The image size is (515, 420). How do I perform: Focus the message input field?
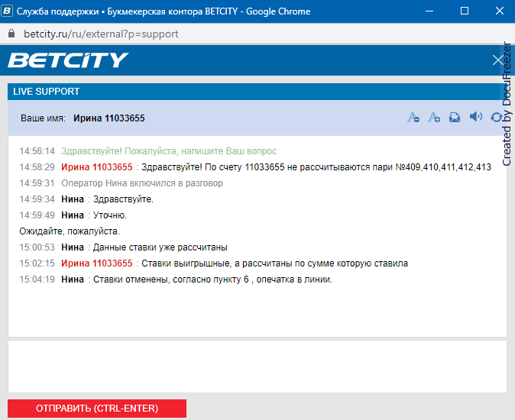click(x=257, y=367)
